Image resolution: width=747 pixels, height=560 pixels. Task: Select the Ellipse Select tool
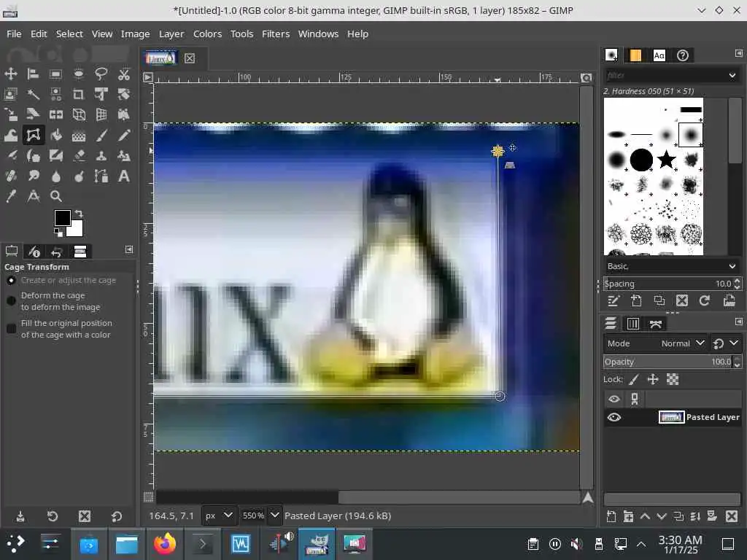(x=79, y=74)
